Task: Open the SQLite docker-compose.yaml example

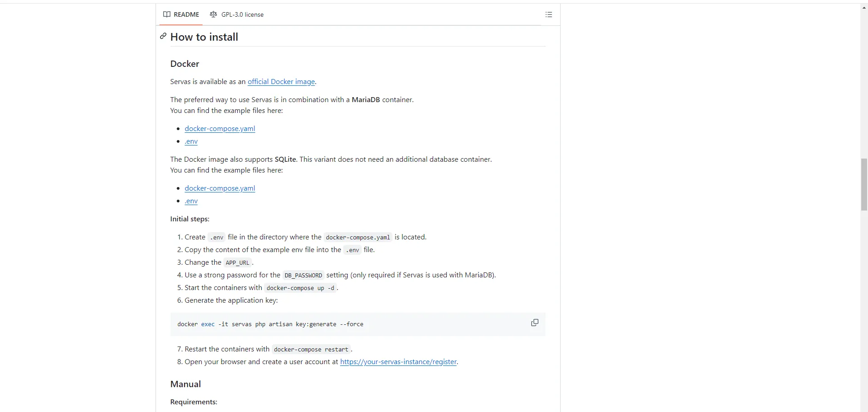Action: (220, 188)
